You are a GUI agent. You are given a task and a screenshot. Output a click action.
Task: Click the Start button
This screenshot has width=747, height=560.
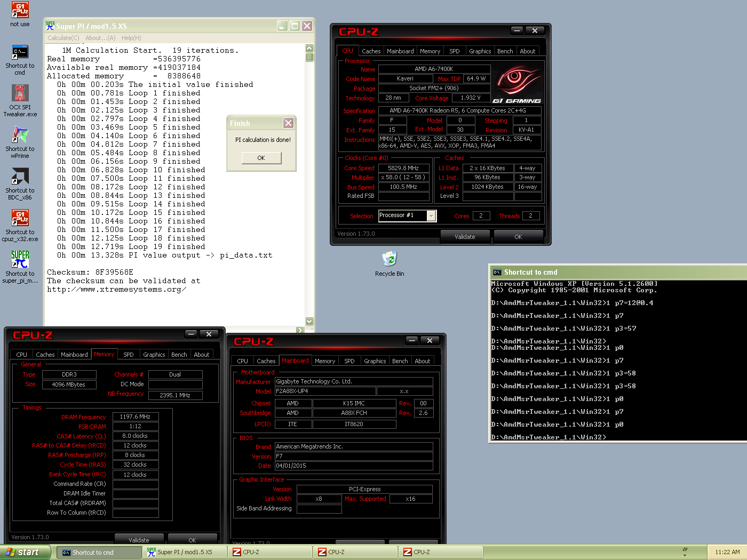[x=25, y=552]
